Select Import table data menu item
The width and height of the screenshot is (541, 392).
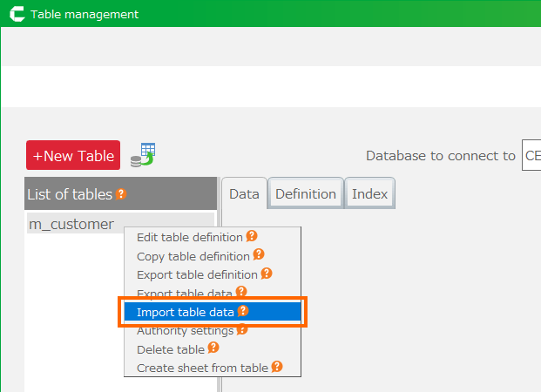(179, 311)
